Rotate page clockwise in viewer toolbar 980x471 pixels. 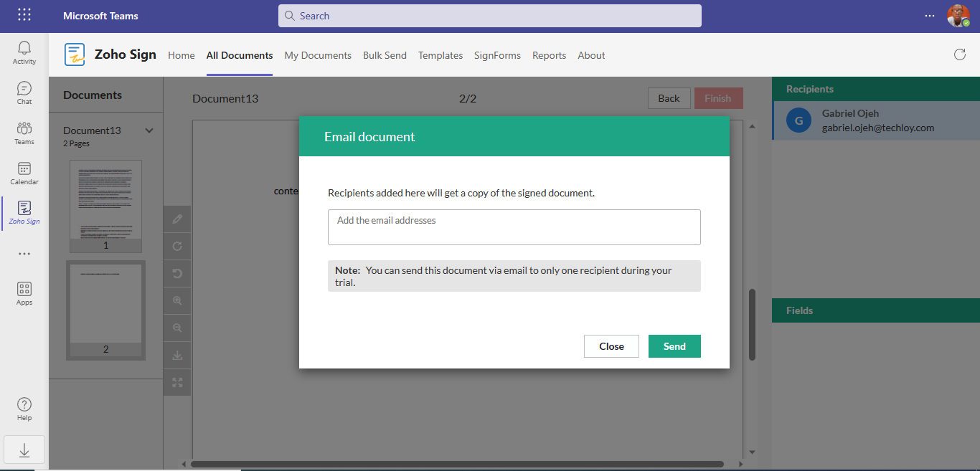(177, 246)
